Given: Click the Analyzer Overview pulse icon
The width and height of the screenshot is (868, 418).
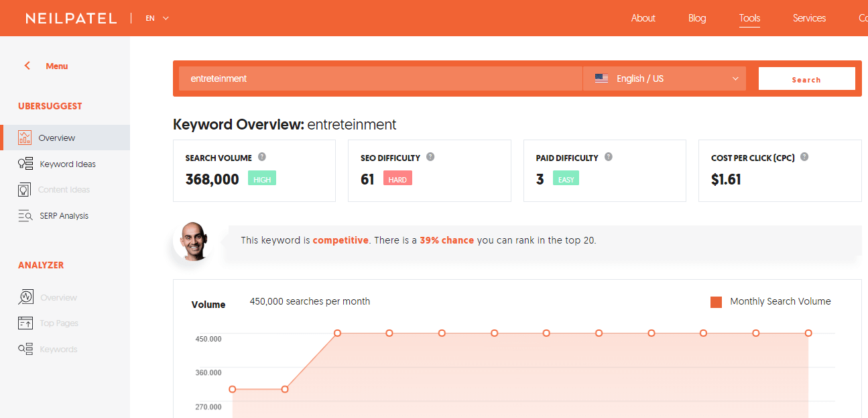Looking at the screenshot, I should (x=25, y=297).
